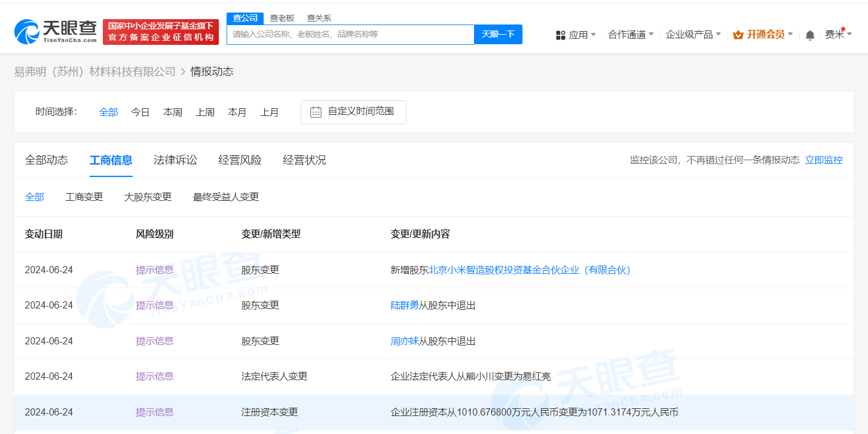868x434 pixels.
Task: Select the 上周 time filter
Action: click(205, 112)
